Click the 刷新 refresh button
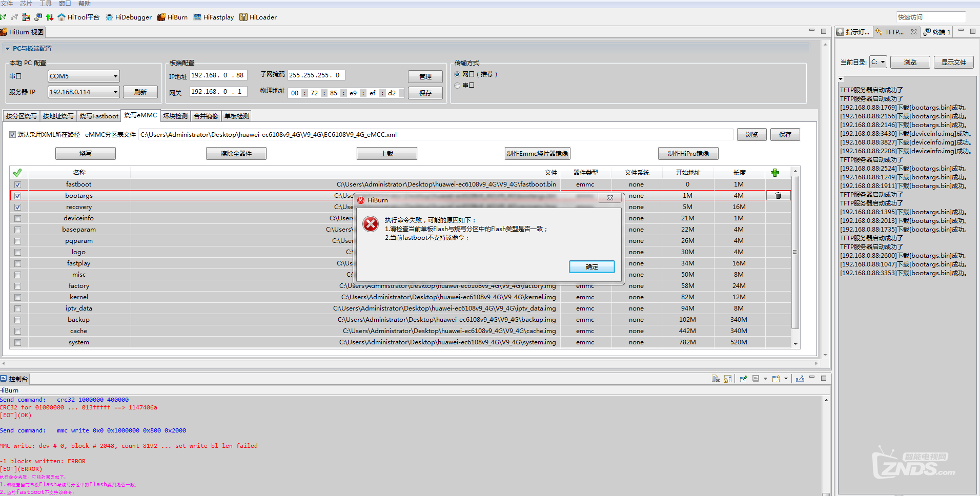Image resolution: width=980 pixels, height=496 pixels. point(140,92)
